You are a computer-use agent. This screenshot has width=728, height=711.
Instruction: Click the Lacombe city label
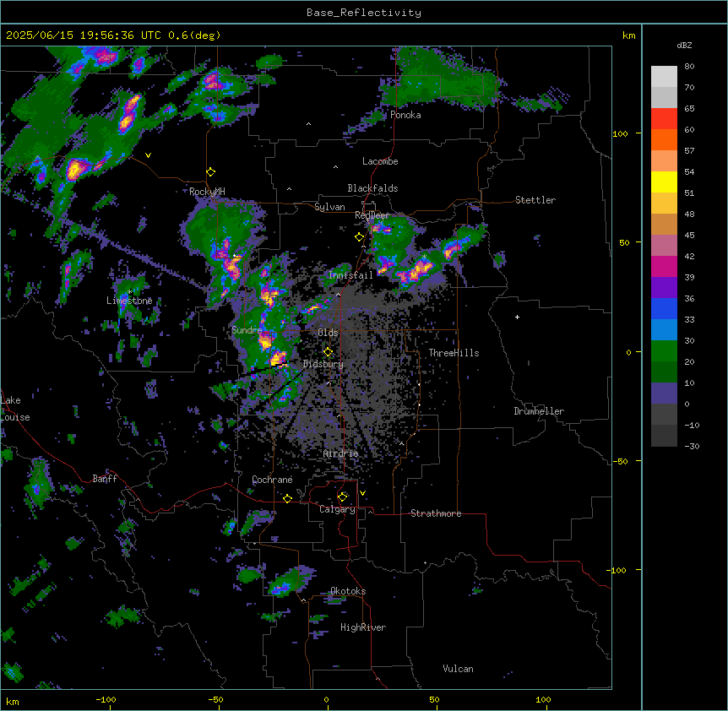point(380,161)
